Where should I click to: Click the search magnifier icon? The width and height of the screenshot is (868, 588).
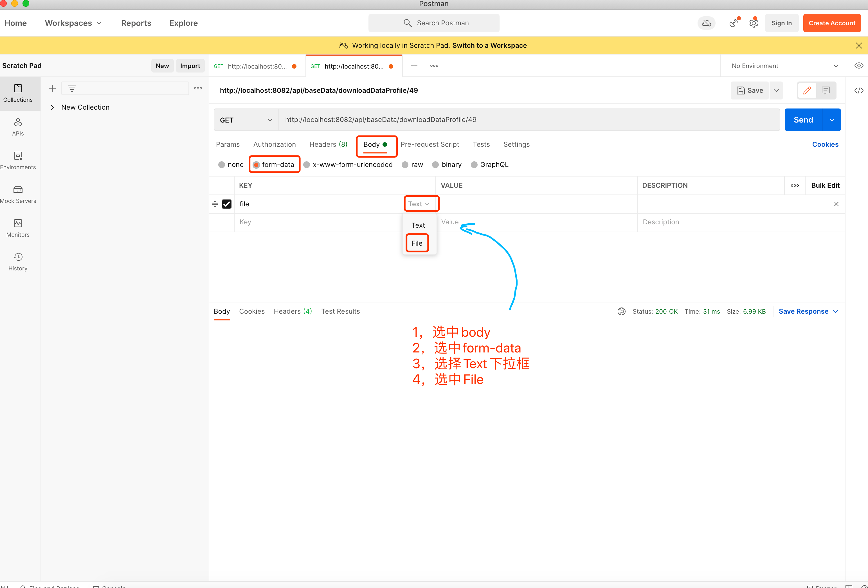point(408,23)
